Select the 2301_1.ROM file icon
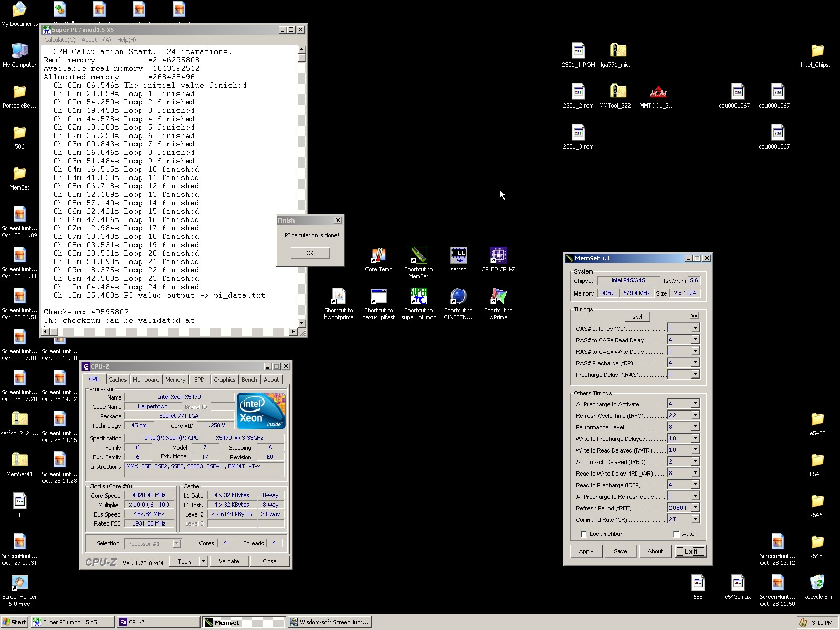The height and width of the screenshot is (630, 840). pyautogui.click(x=578, y=55)
